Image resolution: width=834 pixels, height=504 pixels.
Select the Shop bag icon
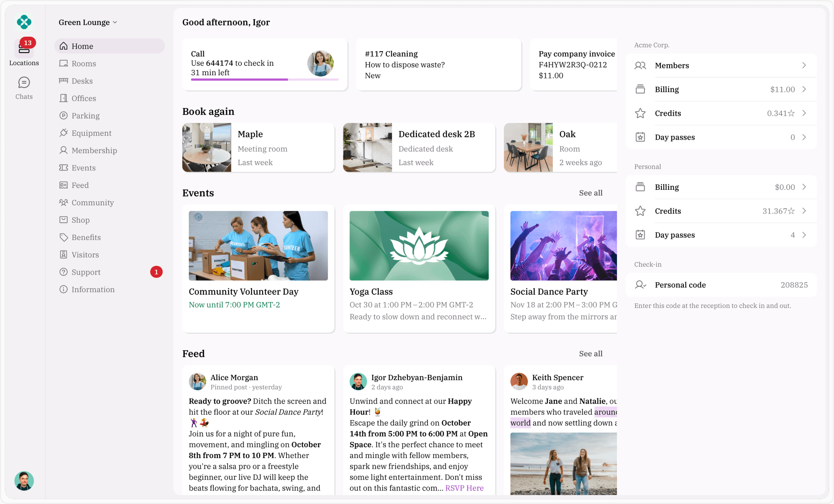click(x=63, y=220)
